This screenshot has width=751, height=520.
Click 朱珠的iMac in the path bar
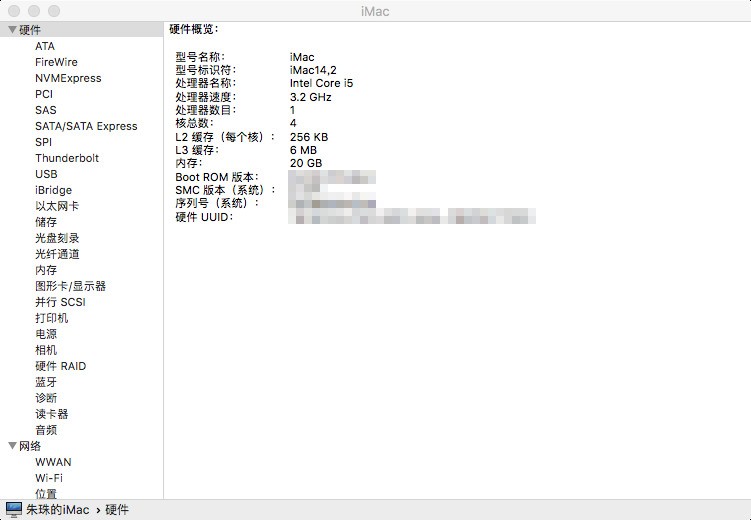(x=57, y=509)
